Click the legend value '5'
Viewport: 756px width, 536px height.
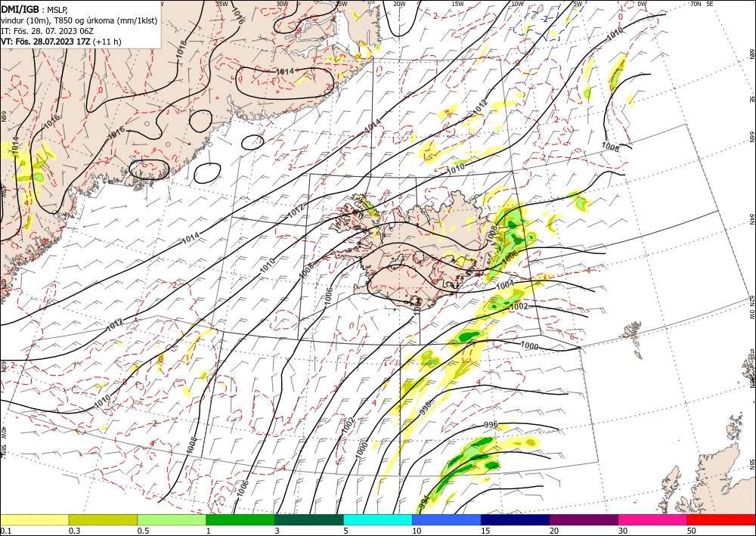(x=346, y=531)
